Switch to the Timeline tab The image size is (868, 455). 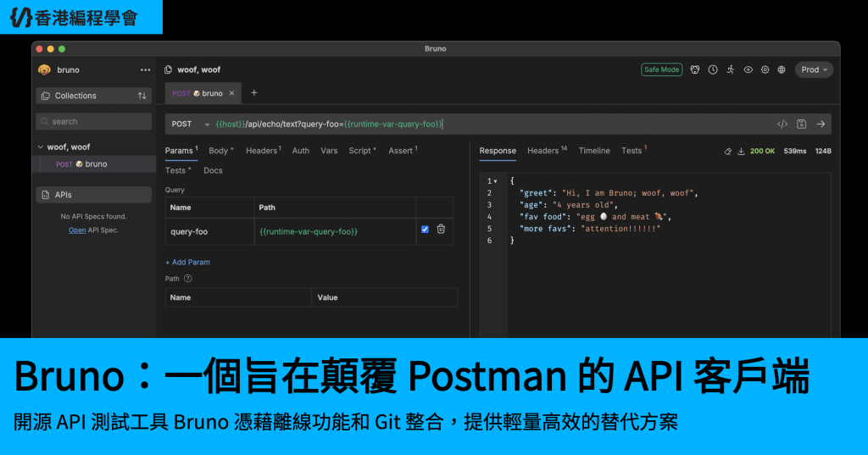pos(594,151)
